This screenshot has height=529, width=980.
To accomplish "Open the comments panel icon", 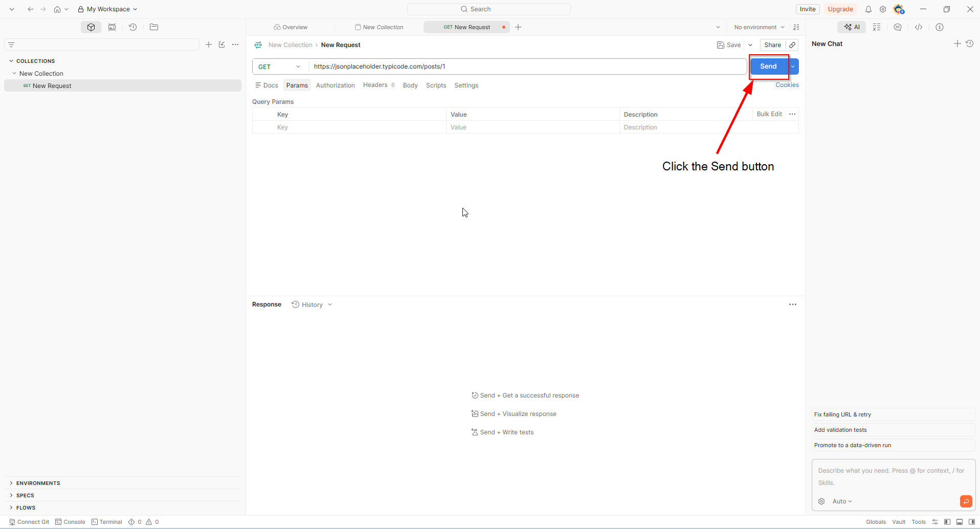I will tap(898, 27).
